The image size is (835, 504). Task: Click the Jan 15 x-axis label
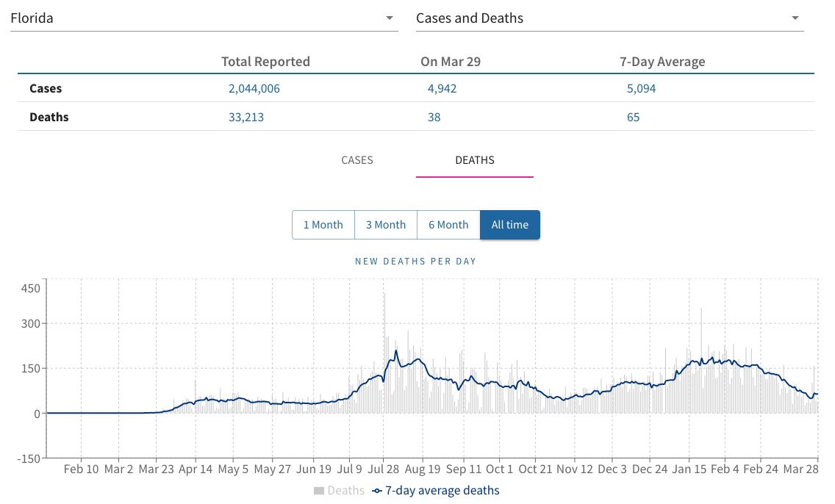pos(689,469)
